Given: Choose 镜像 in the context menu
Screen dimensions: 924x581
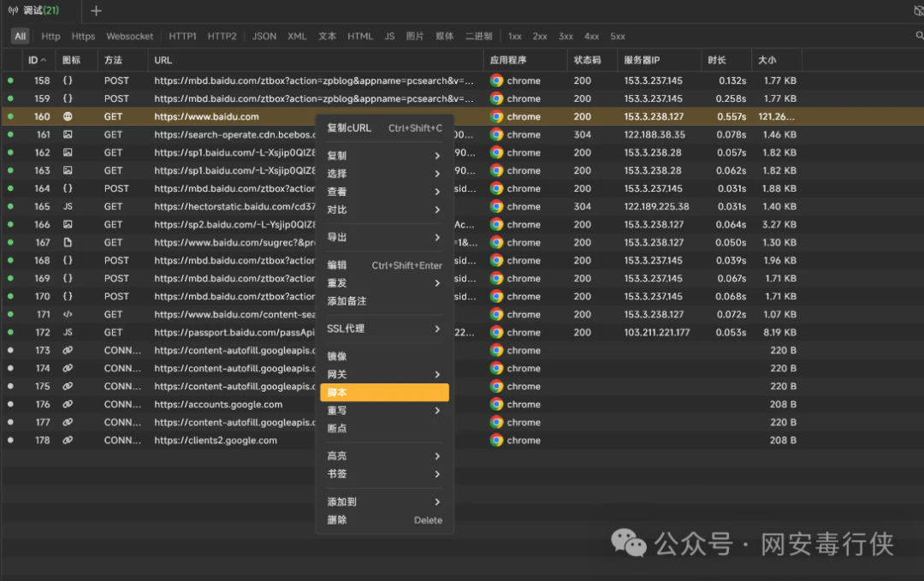Looking at the screenshot, I should 384,357.
